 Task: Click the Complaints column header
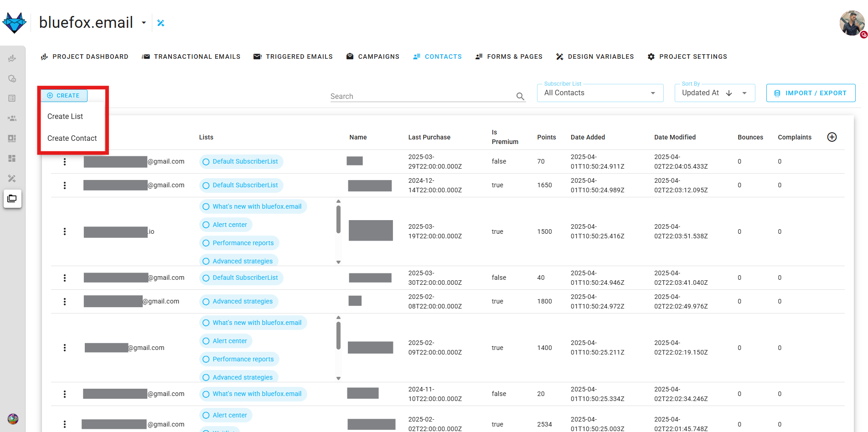click(x=795, y=137)
